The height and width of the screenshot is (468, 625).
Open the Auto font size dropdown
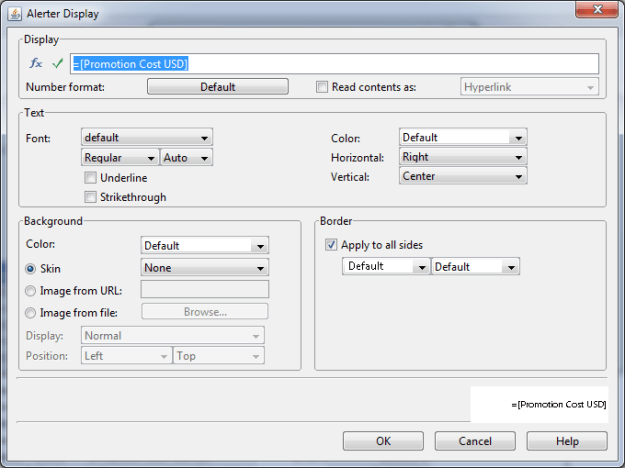(x=186, y=157)
